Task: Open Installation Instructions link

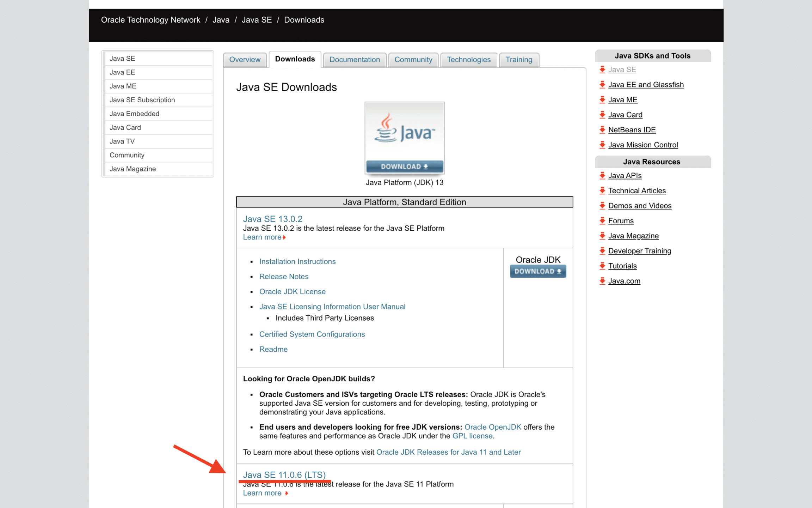Action: 297,261
